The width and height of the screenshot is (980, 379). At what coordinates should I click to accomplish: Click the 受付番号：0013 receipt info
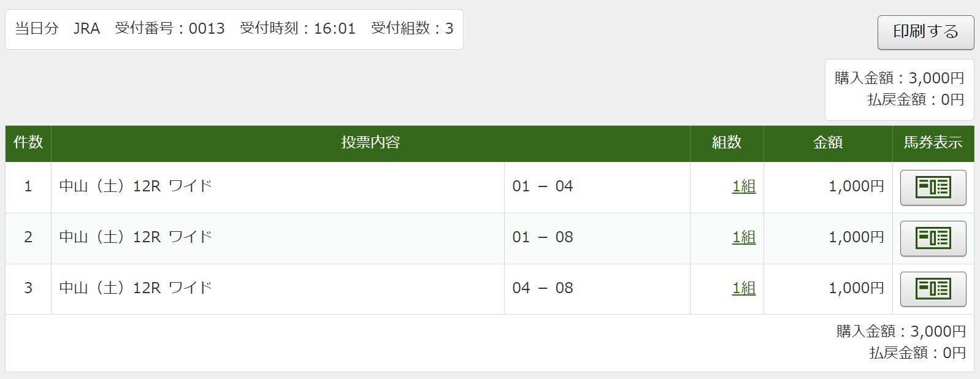click(x=170, y=29)
